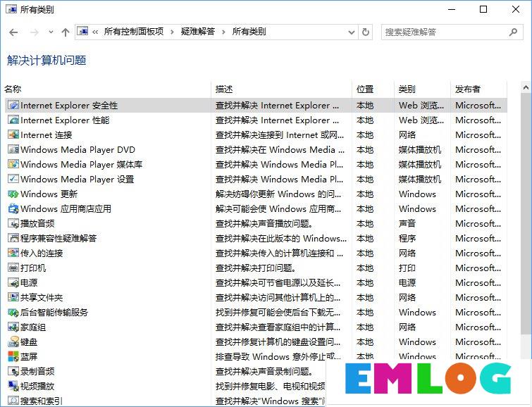
Task: Select the Windows 应用商店应用 icon
Action: (13, 208)
